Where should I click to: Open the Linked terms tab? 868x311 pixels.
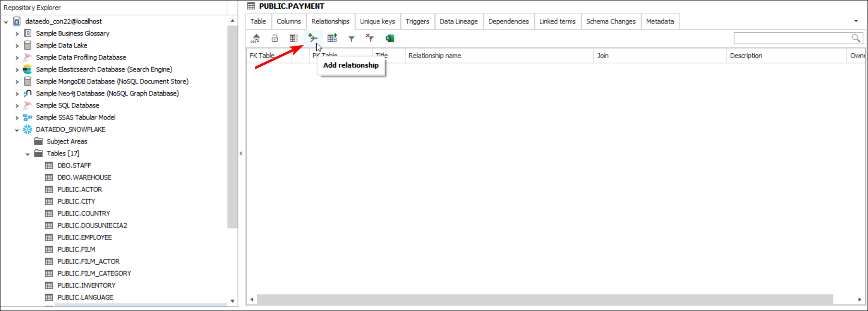pos(558,21)
